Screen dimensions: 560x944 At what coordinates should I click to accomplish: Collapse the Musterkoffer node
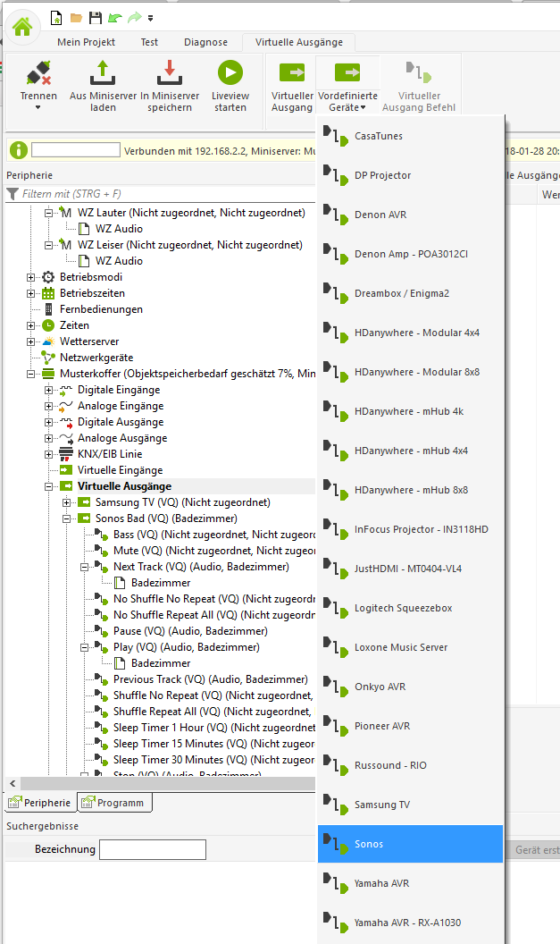pos(30,374)
